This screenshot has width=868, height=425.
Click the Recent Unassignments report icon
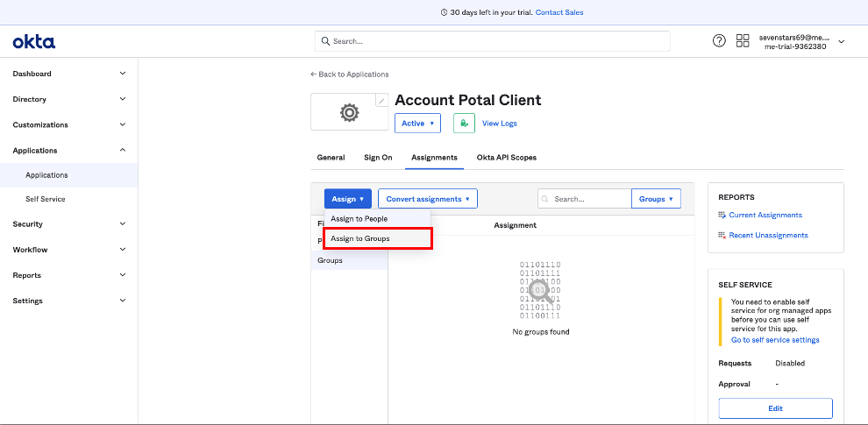point(722,235)
